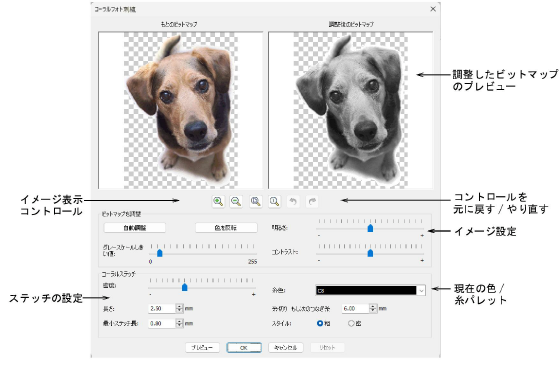Click the auto adjust button

click(x=135, y=228)
